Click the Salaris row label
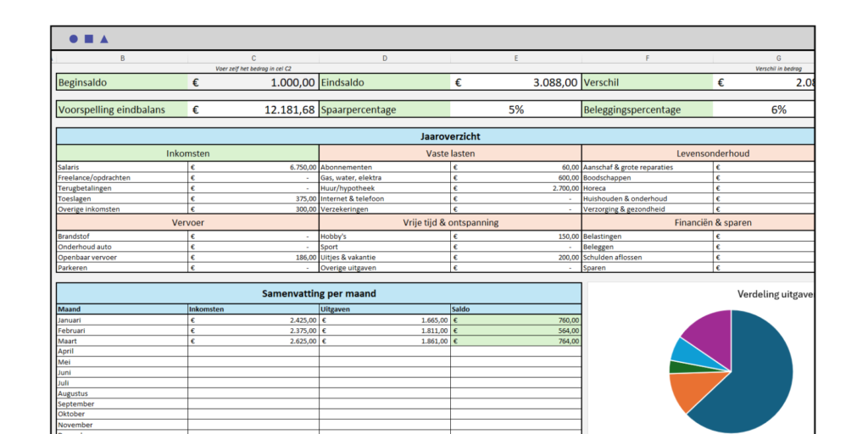868x434 pixels. click(122, 167)
